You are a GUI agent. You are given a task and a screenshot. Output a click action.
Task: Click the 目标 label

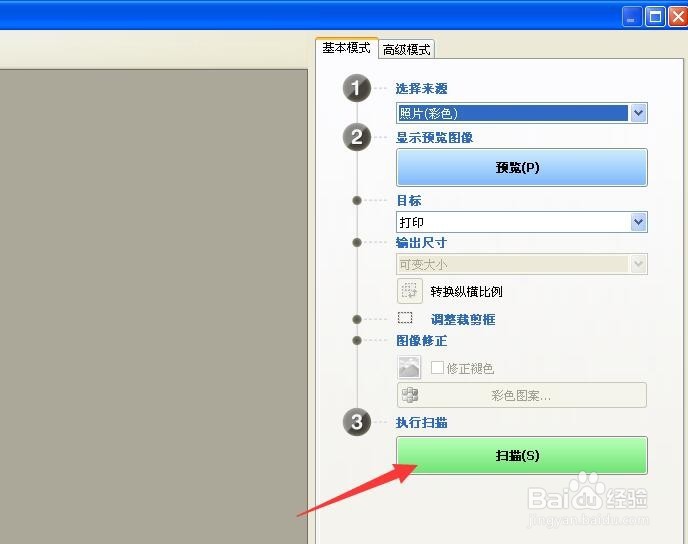tap(408, 200)
